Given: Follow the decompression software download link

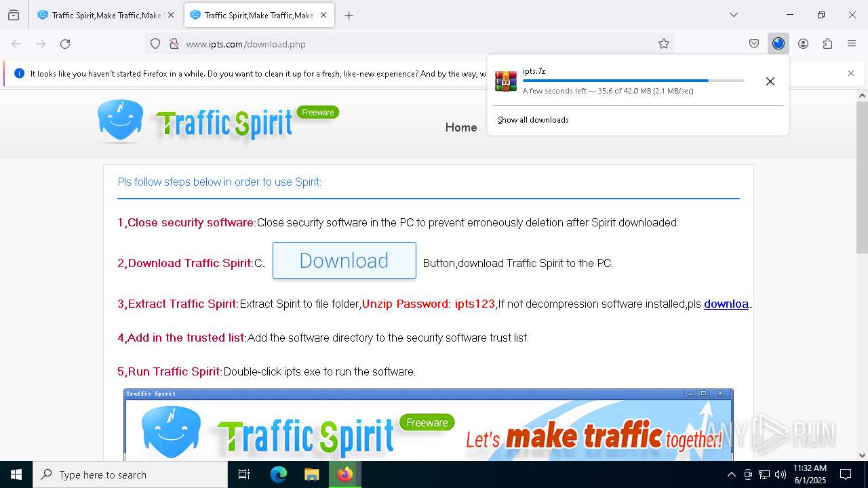Looking at the screenshot, I should tap(728, 304).
